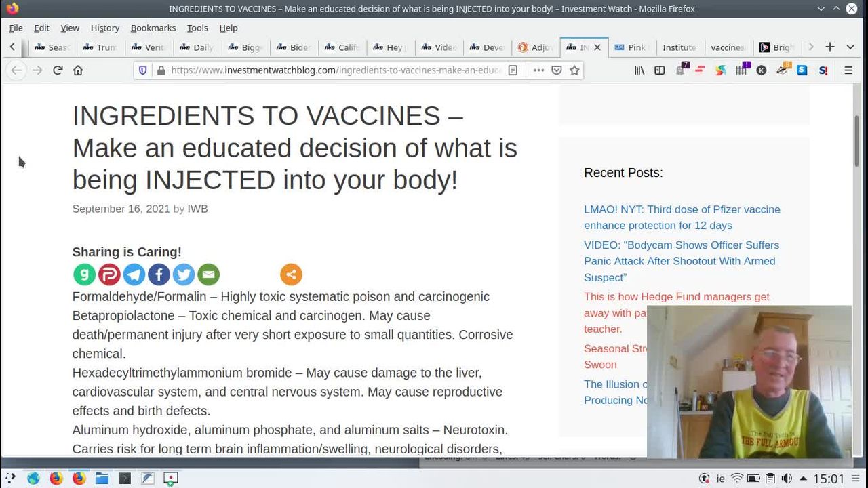Share article via Telegram icon
Image resolution: width=868 pixels, height=488 pixels.
pos(134,274)
